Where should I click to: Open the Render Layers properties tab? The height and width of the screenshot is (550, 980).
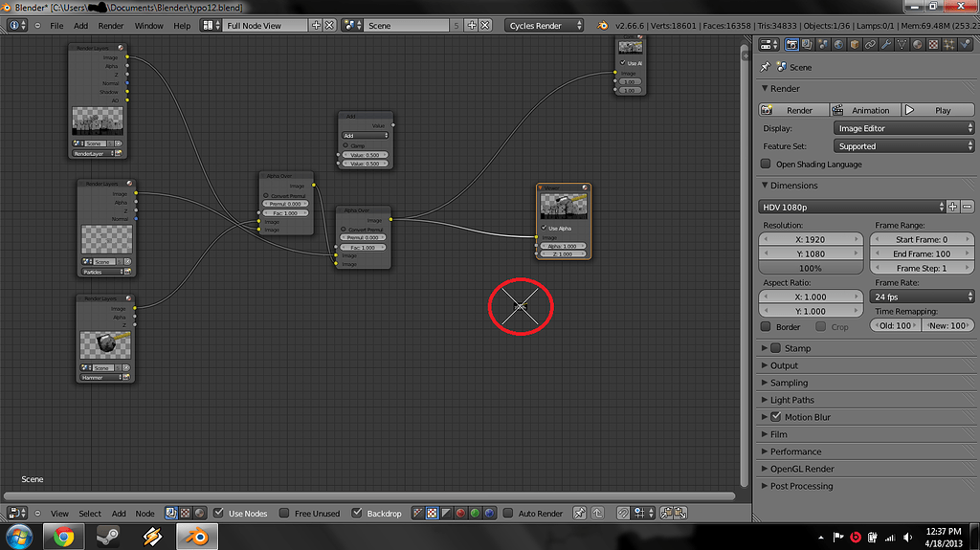tap(807, 44)
